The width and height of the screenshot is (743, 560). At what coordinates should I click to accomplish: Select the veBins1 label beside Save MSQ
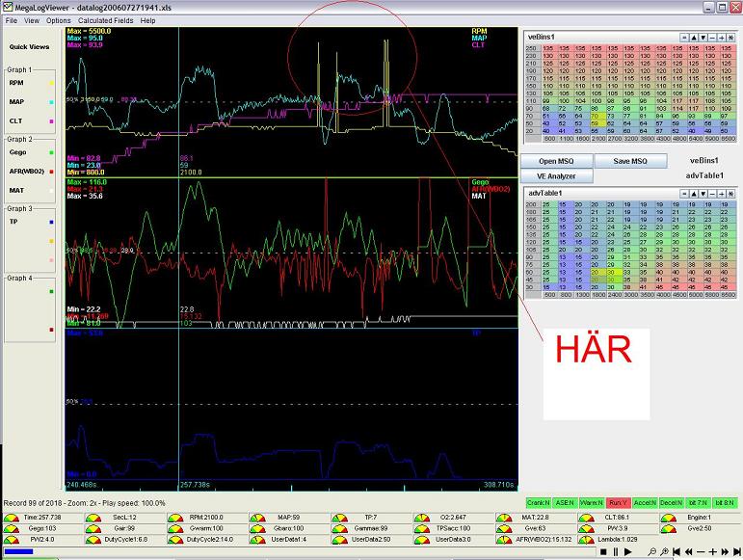click(x=704, y=161)
